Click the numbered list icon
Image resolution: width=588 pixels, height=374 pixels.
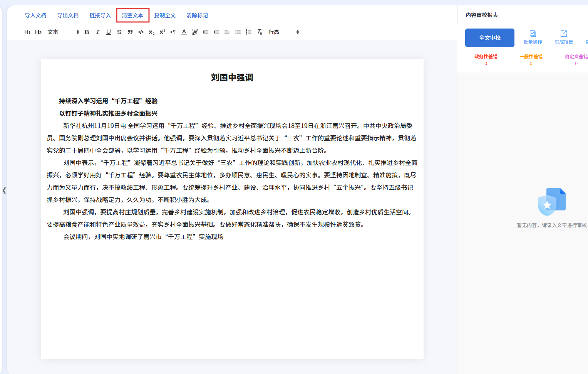click(249, 32)
